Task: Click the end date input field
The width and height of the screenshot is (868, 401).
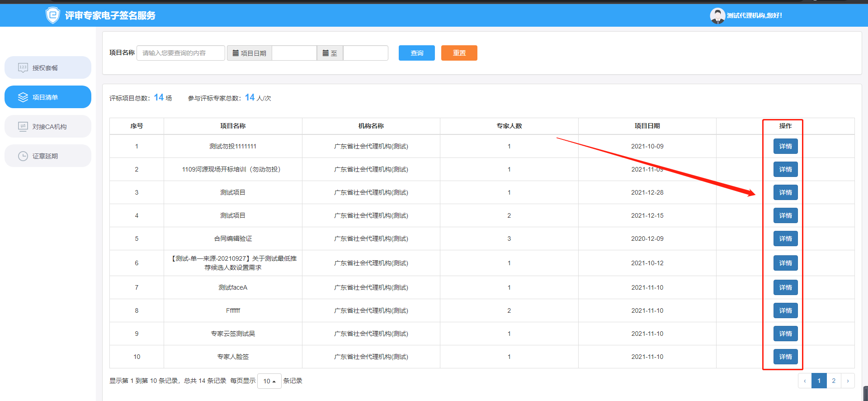Action: [x=366, y=53]
